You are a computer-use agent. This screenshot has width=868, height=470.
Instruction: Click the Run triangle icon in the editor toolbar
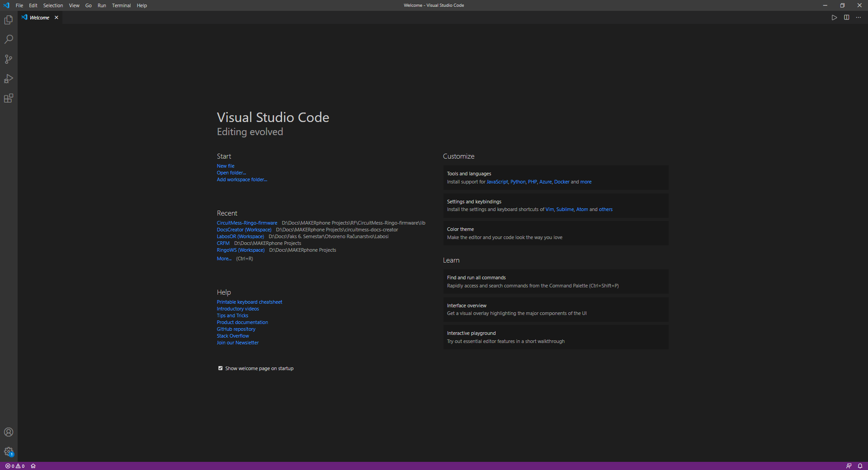tap(834, 18)
